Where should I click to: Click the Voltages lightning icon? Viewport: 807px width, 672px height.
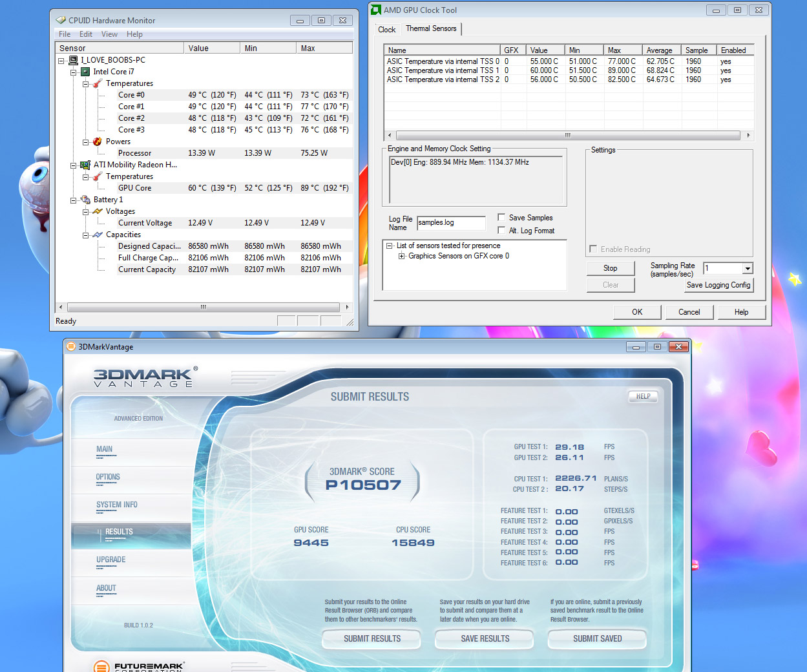[x=98, y=211]
